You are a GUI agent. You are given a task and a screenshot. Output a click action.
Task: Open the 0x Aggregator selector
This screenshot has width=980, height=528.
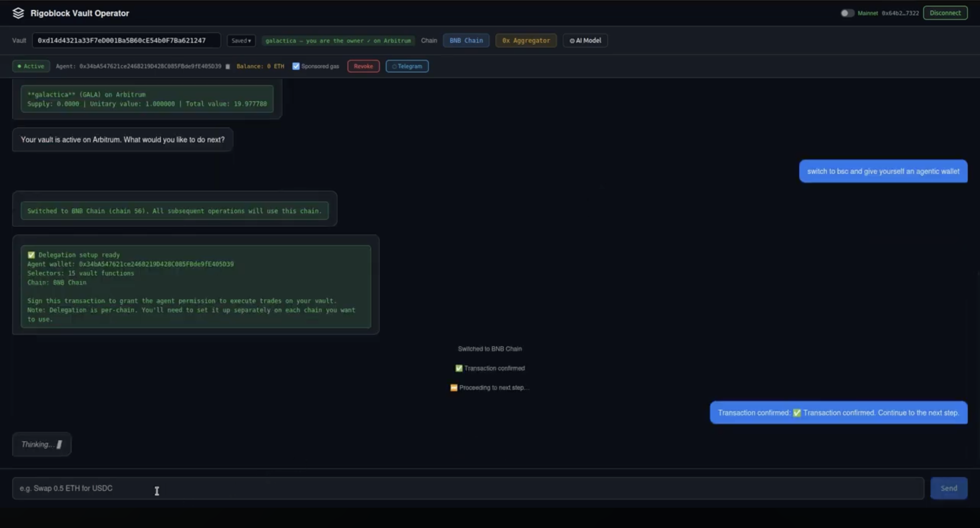(525, 40)
